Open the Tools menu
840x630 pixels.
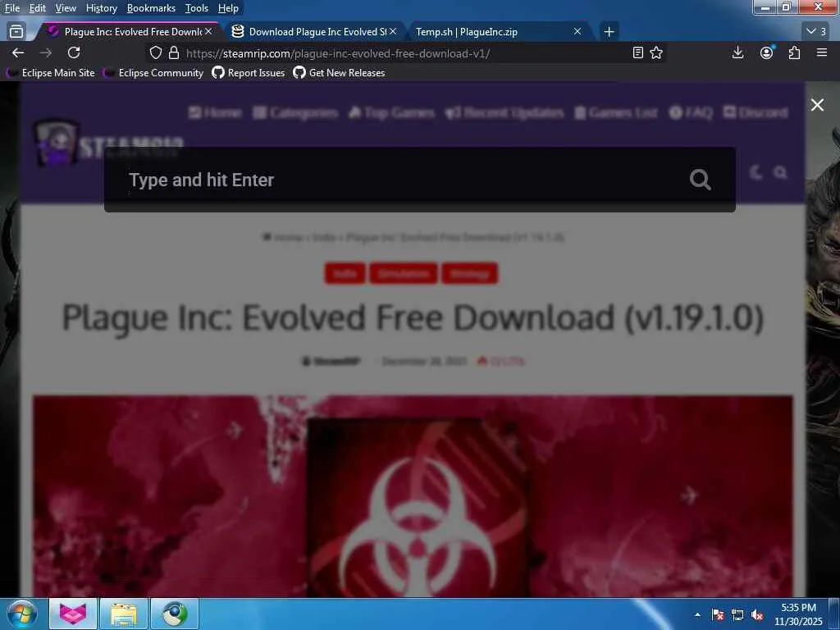(196, 8)
